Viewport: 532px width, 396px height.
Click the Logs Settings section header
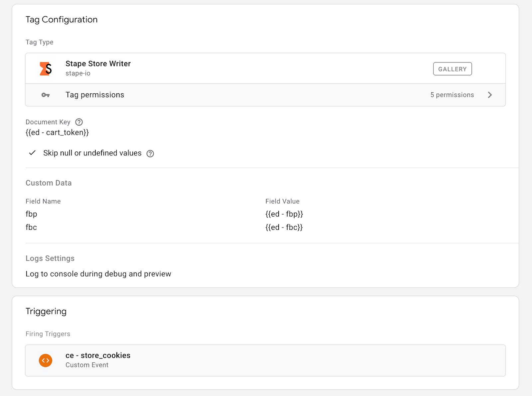pos(50,258)
